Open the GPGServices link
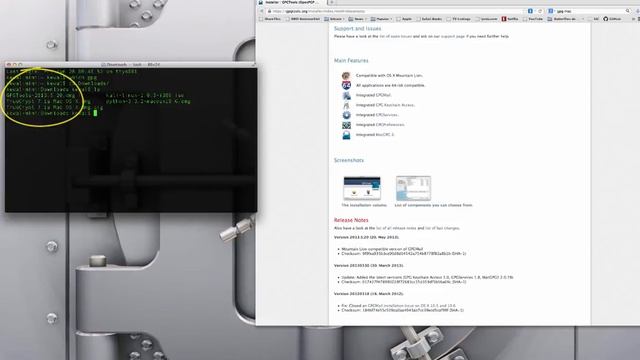 pos(386,115)
